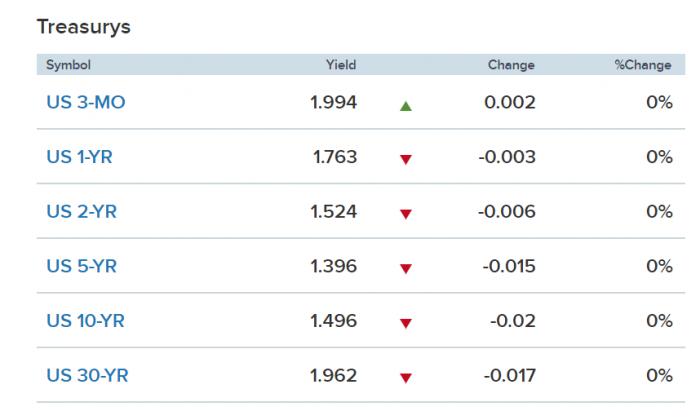Open the US 1-YR treasury link
Viewport: 700px width, 420px height.
click(82, 157)
